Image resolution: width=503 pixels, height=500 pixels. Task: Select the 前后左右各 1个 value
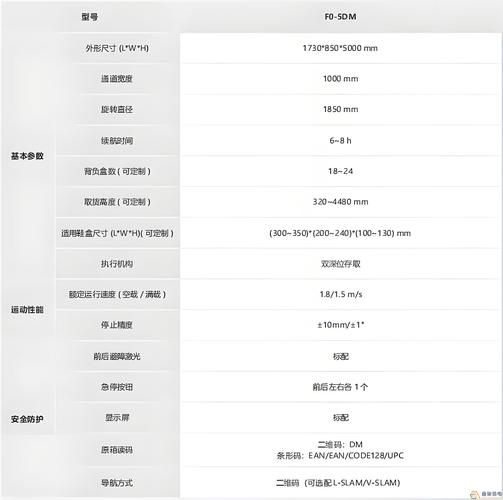pyautogui.click(x=340, y=387)
